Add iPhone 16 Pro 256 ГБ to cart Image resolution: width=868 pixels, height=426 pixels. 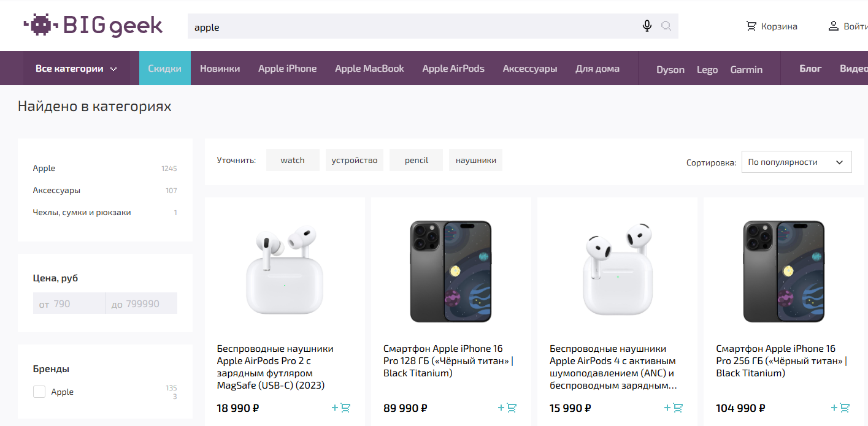(840, 408)
